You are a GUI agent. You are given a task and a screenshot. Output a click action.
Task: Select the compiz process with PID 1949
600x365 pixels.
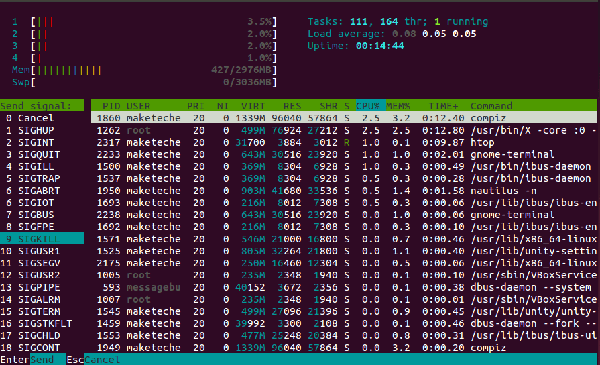(344, 348)
